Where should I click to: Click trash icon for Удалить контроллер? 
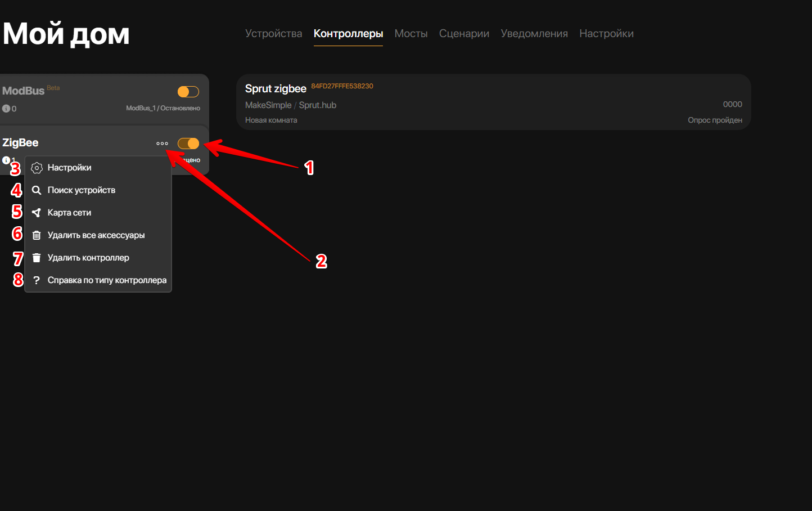tap(37, 258)
